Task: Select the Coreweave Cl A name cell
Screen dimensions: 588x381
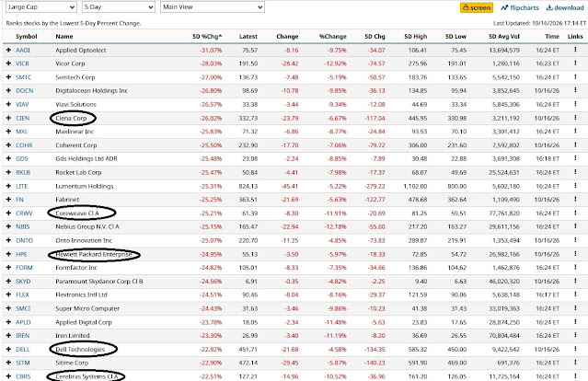Action: coord(77,213)
